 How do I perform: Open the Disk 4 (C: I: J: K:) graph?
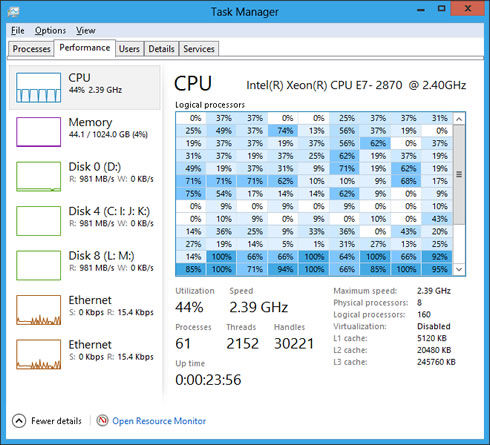(x=39, y=221)
